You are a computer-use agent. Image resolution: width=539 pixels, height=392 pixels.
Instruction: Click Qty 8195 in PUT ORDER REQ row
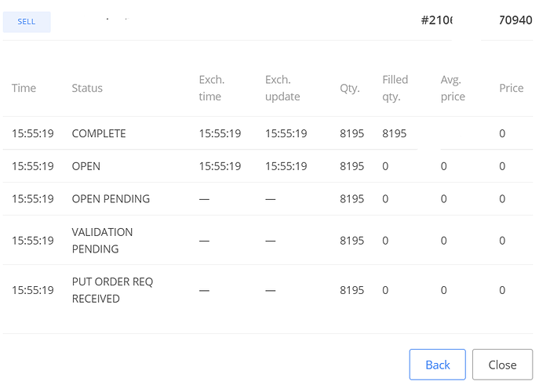[351, 290]
